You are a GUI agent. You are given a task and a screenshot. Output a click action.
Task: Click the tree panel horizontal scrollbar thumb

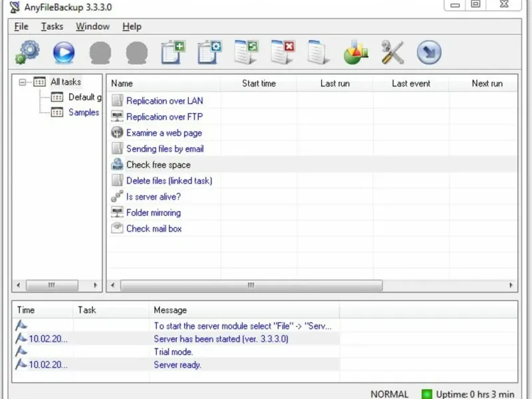[52, 285]
